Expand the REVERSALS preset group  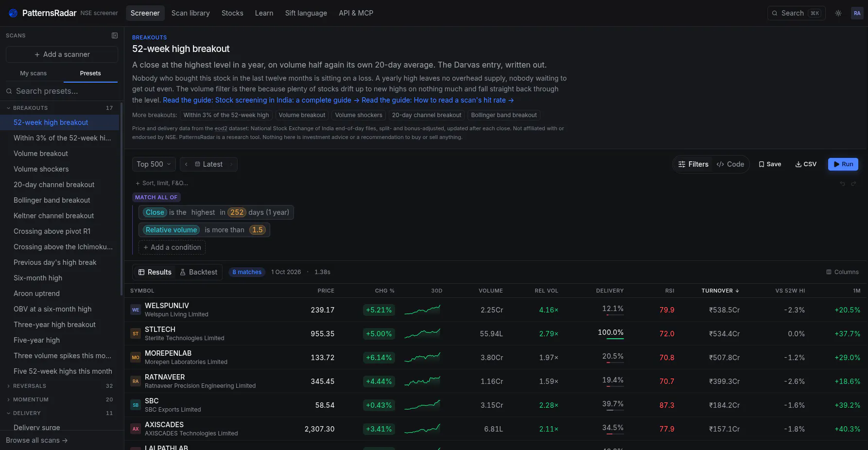coord(60,386)
